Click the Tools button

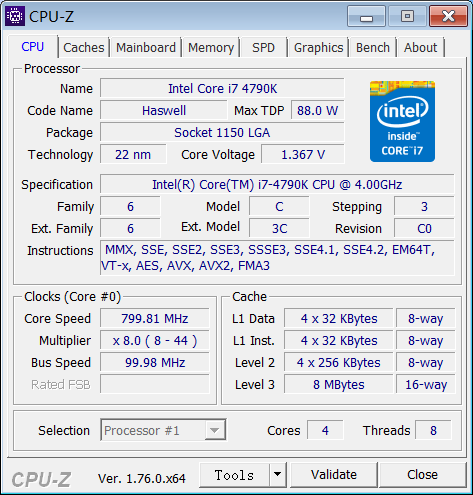click(x=234, y=474)
